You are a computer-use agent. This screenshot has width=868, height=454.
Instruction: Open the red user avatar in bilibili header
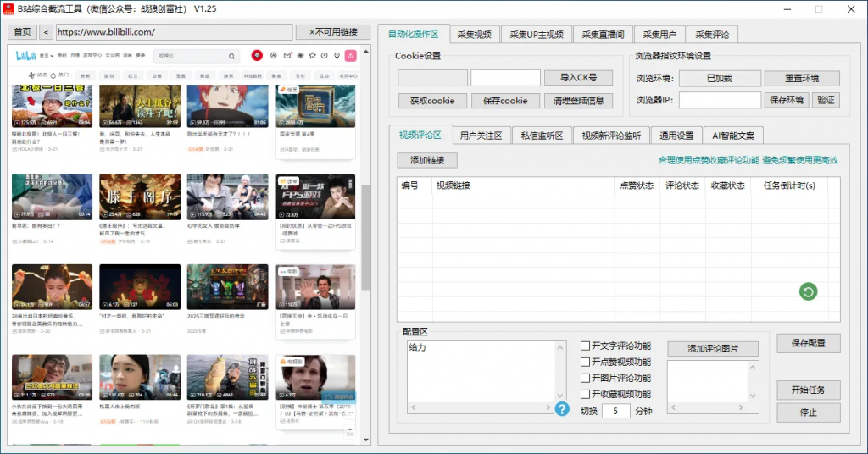[x=257, y=55]
